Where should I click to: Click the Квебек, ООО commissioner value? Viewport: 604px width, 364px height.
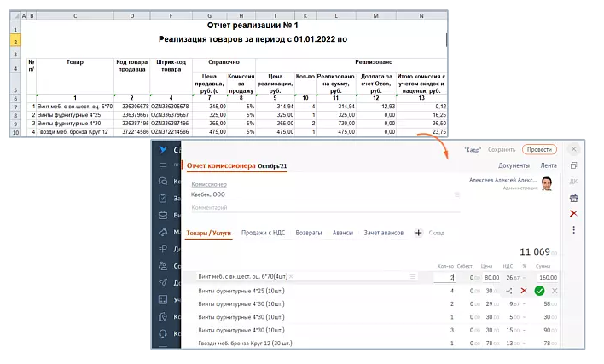pyautogui.click(x=208, y=194)
